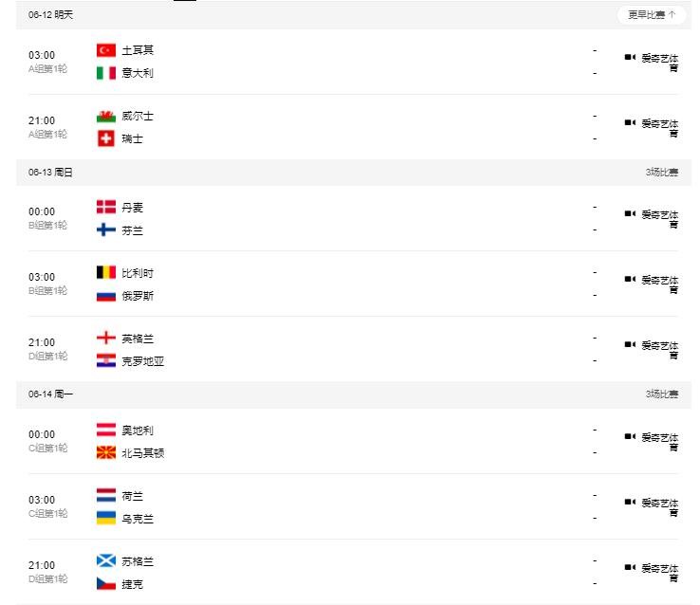The image size is (700, 605).
Task: Click the England flag icon
Action: tap(106, 338)
